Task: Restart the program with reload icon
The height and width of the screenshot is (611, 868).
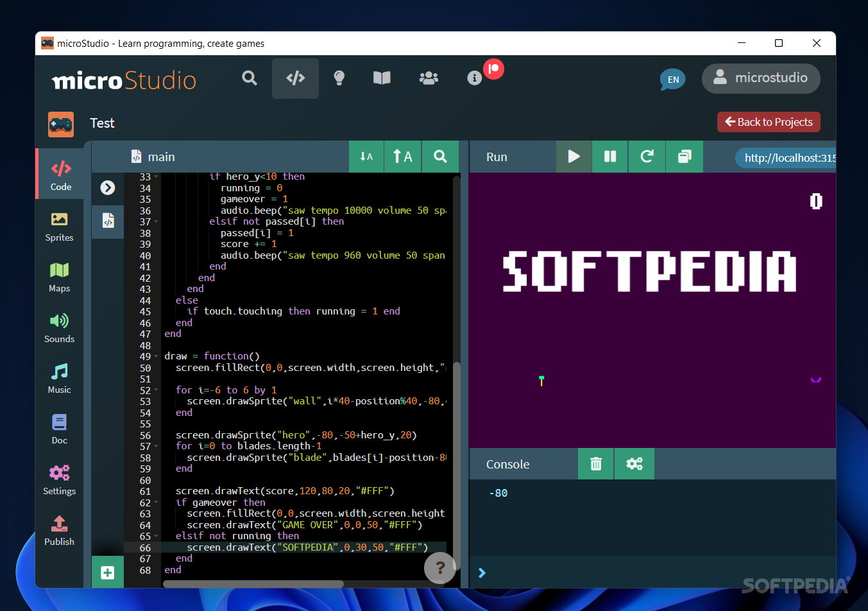Action: click(x=647, y=157)
